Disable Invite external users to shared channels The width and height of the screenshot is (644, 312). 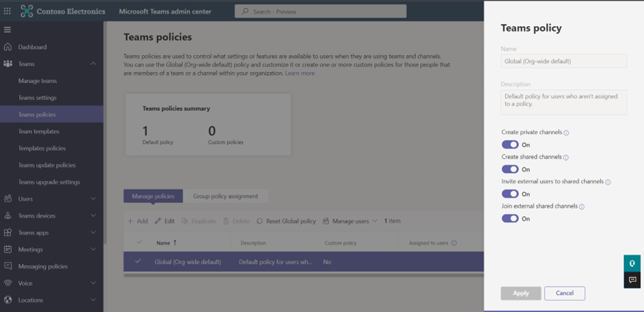click(x=510, y=194)
